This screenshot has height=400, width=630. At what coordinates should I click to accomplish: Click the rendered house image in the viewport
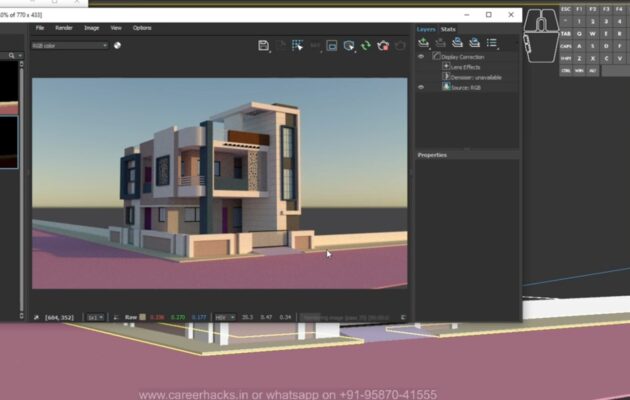(220, 180)
